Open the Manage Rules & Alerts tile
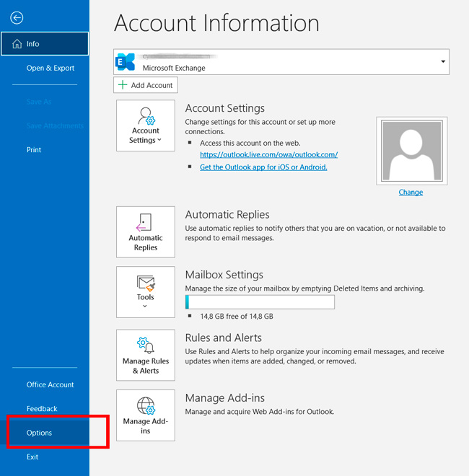The image size is (469, 476). [146, 355]
